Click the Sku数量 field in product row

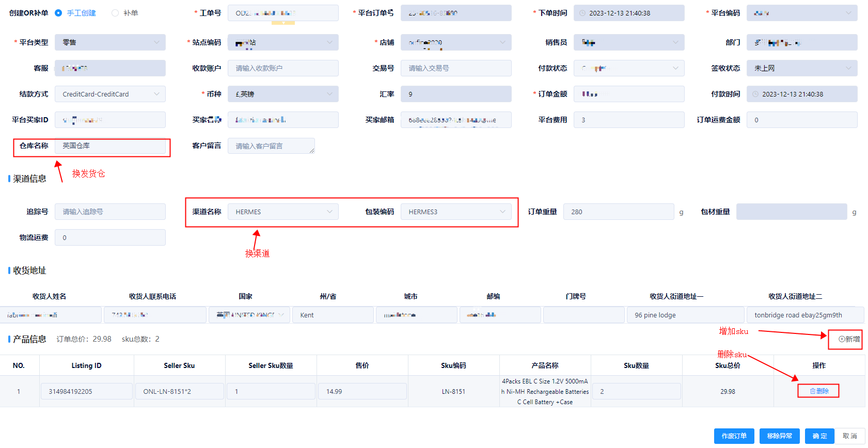click(x=636, y=391)
